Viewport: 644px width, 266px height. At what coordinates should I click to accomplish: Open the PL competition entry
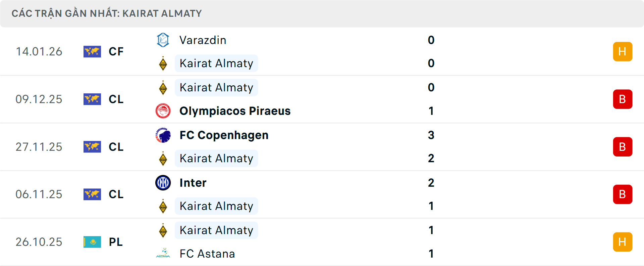point(115,242)
